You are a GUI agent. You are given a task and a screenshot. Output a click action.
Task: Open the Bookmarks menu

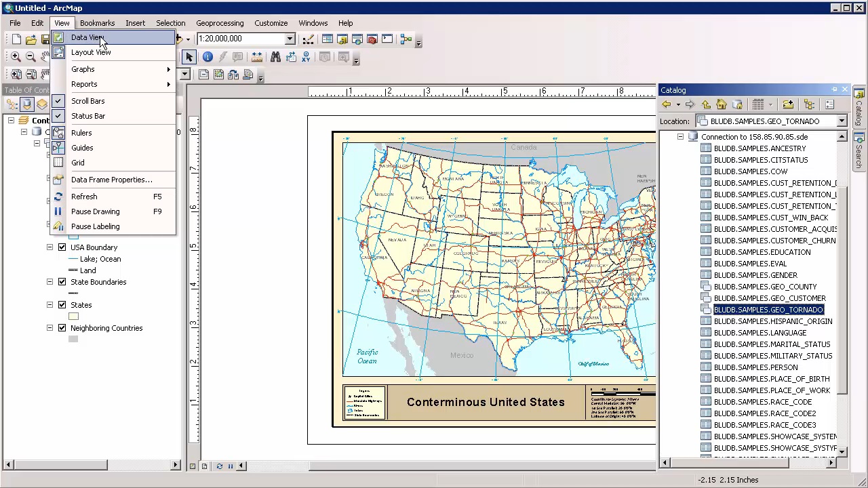pos(97,23)
